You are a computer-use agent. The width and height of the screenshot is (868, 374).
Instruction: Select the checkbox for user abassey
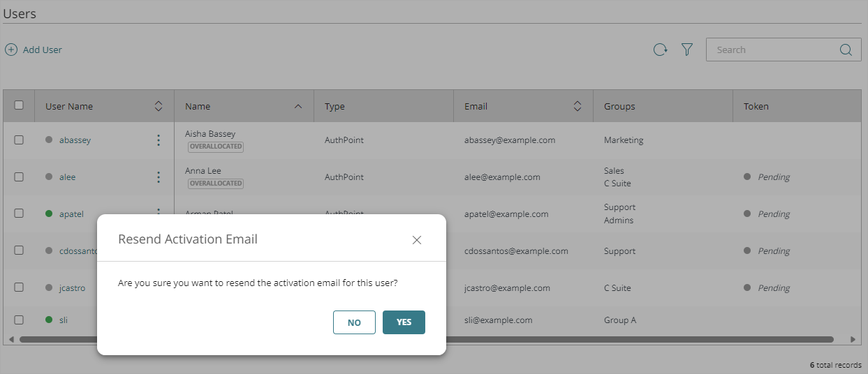pos(19,140)
